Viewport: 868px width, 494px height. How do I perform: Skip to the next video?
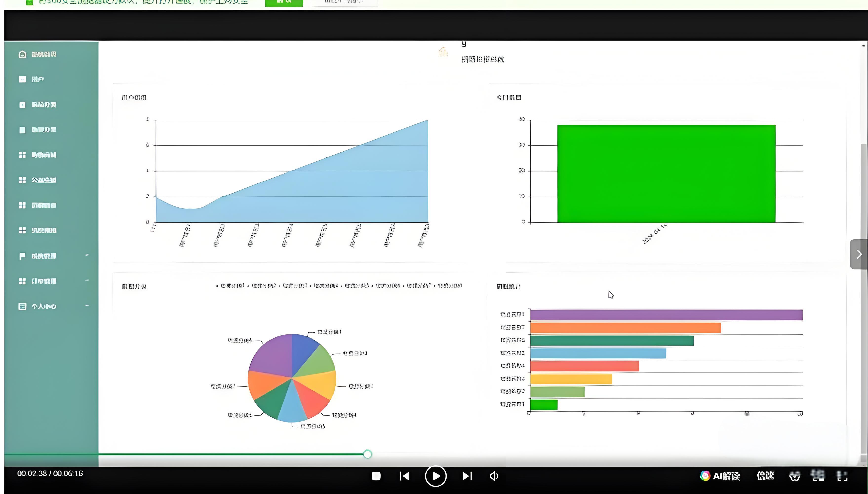coord(467,476)
